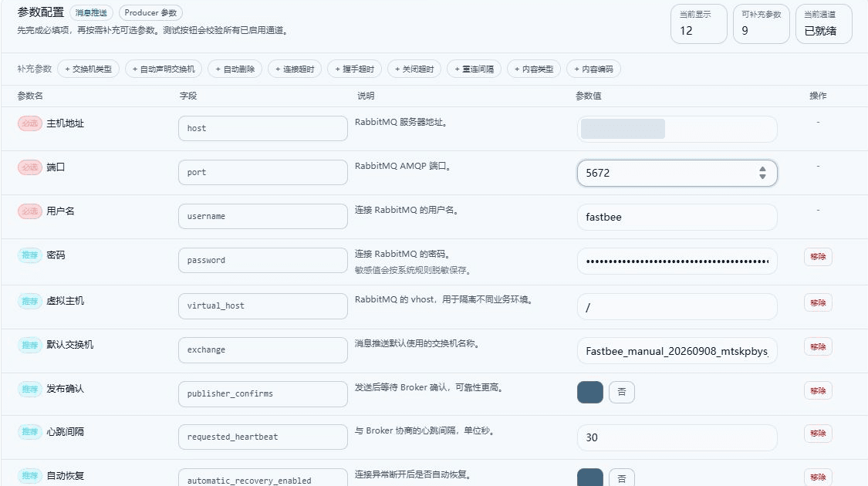Click the publisher_confirms field name box
This screenshot has height=486, width=868.
click(x=263, y=393)
